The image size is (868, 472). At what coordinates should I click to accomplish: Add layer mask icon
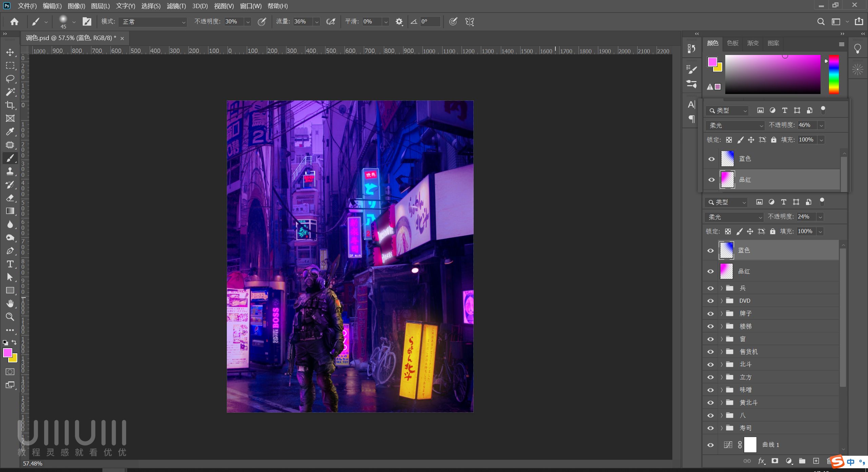coord(775,461)
